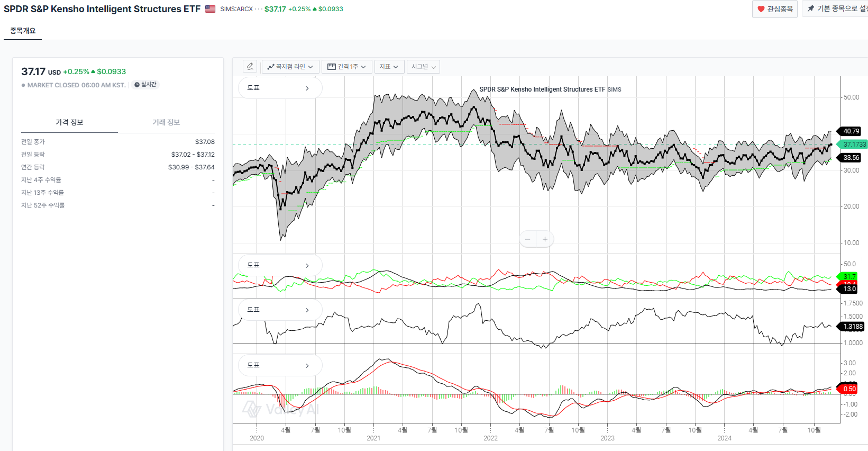Click the 전일 종가 row label
Screen dimensions: 868x451
click(x=33, y=142)
